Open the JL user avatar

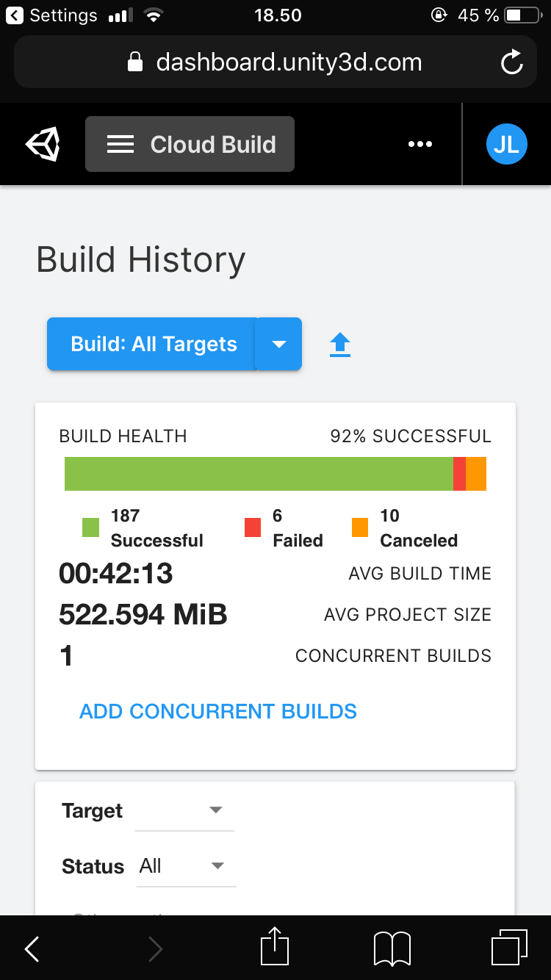(x=507, y=144)
